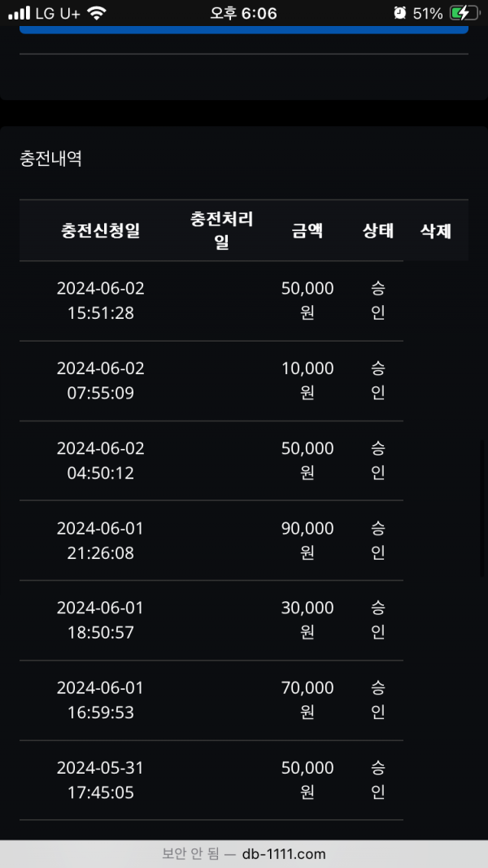The width and height of the screenshot is (488, 868).
Task: Select the 2024-06-02 15:51:28 charge entry
Action: pyautogui.click(x=101, y=300)
